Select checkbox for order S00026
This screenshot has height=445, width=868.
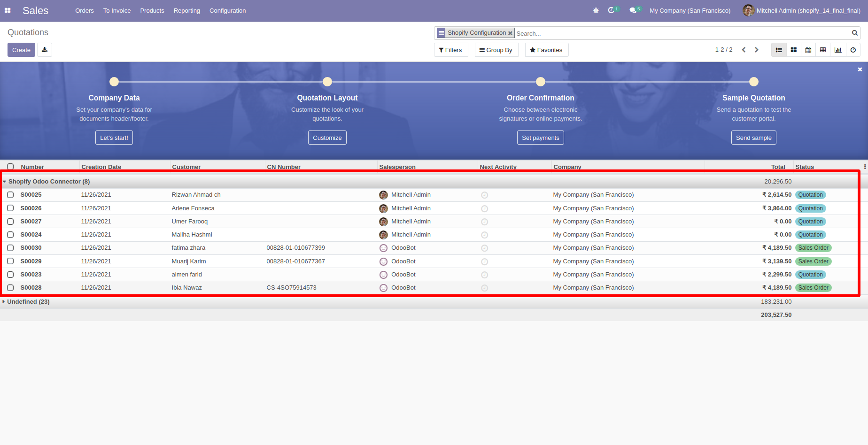click(10, 208)
